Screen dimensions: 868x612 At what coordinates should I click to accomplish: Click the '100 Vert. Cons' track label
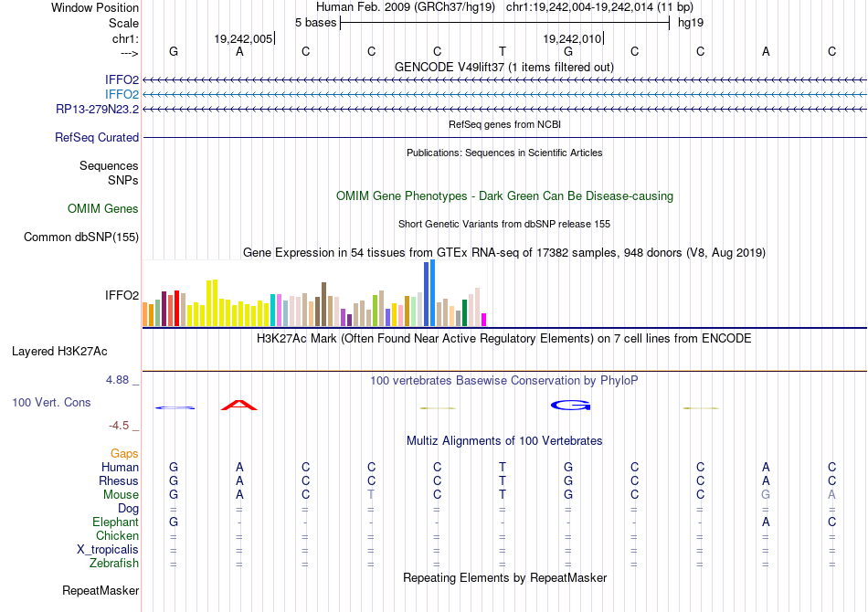coord(51,402)
